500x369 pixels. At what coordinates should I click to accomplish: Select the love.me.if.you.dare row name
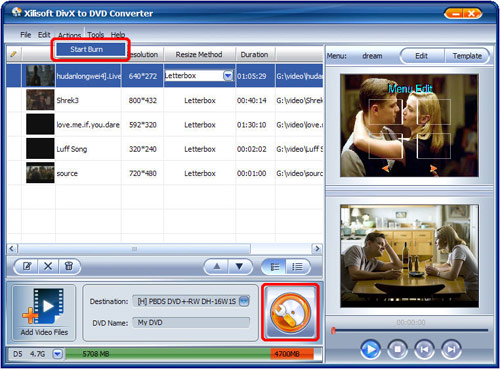tap(88, 125)
